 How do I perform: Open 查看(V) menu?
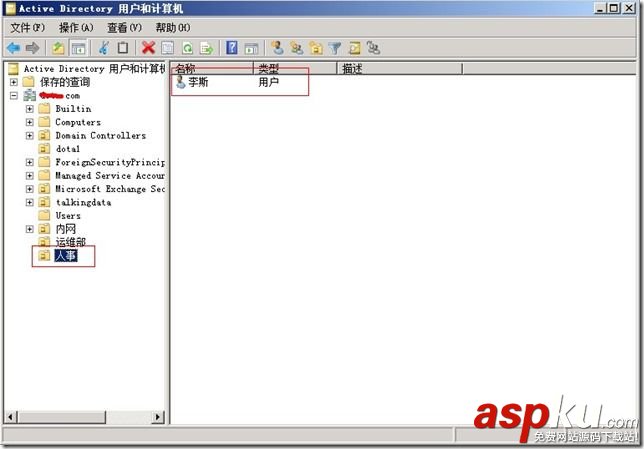pyautogui.click(x=124, y=28)
